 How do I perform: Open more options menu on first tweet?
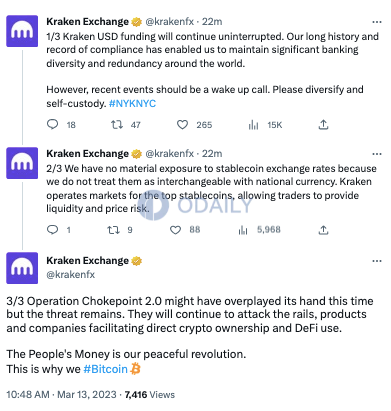coord(377,22)
